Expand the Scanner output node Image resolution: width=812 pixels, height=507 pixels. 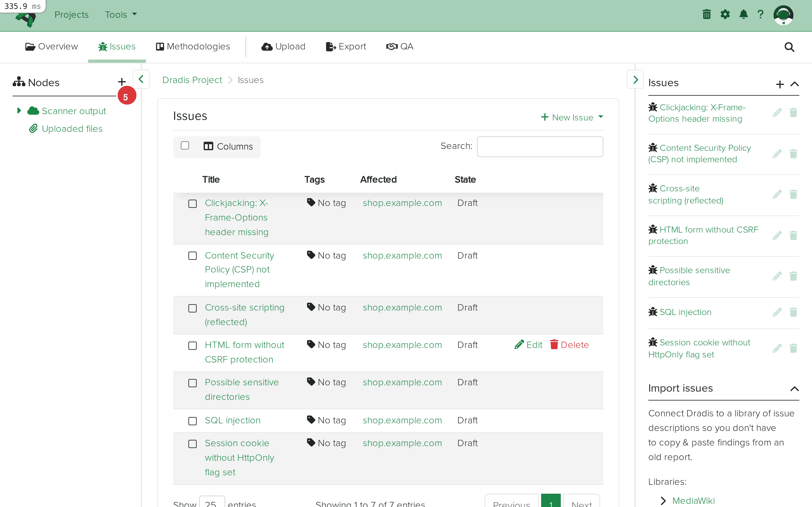19,111
